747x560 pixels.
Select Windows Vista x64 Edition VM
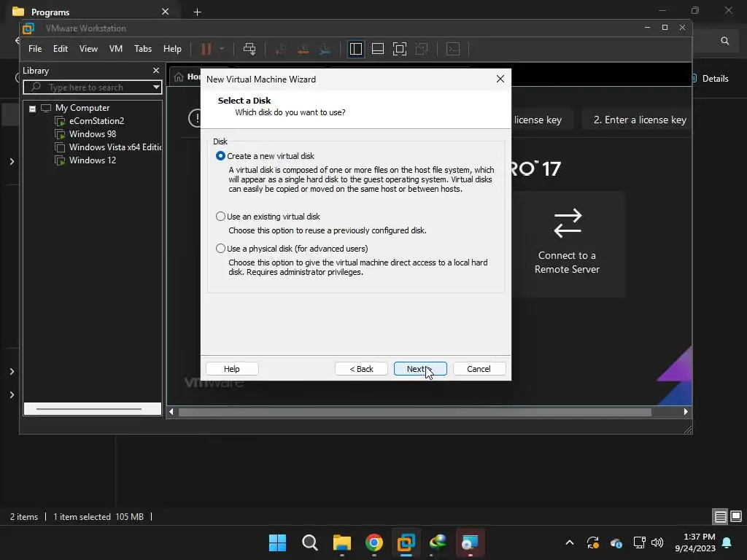[115, 147]
